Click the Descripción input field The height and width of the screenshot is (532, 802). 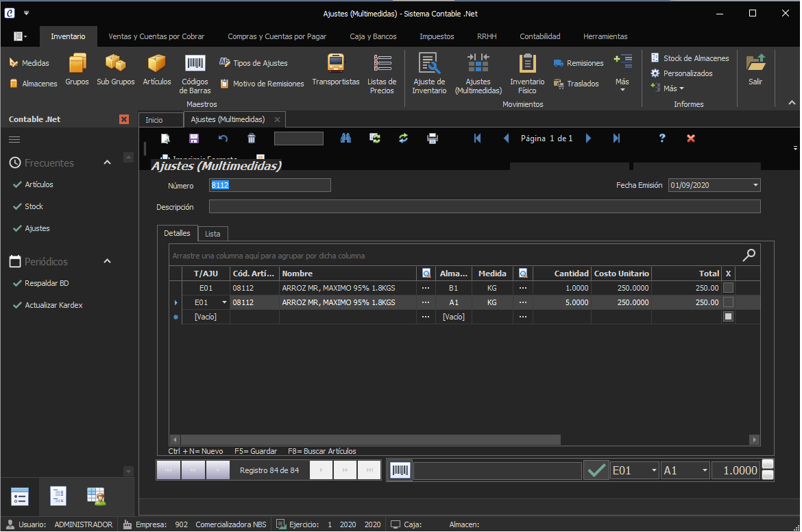point(485,206)
